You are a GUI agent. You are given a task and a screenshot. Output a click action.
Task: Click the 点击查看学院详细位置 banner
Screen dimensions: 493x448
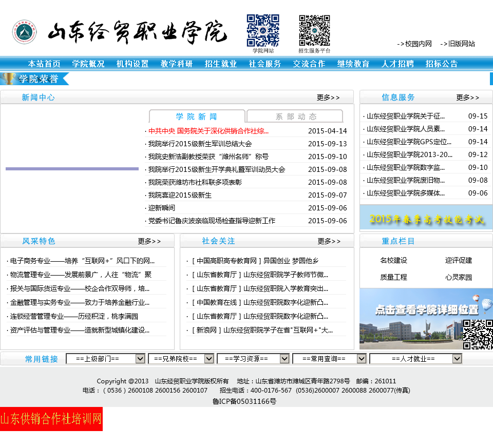tap(426, 319)
